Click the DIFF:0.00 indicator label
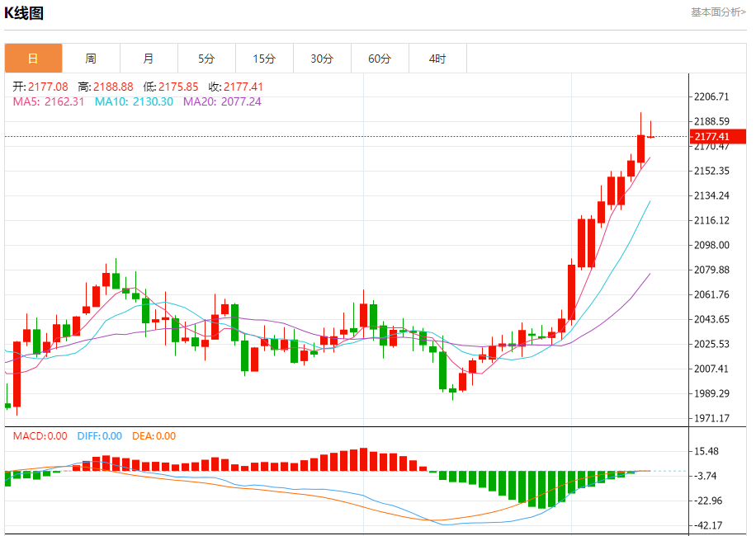Viewport: 756px width, 536px height. [x=99, y=436]
